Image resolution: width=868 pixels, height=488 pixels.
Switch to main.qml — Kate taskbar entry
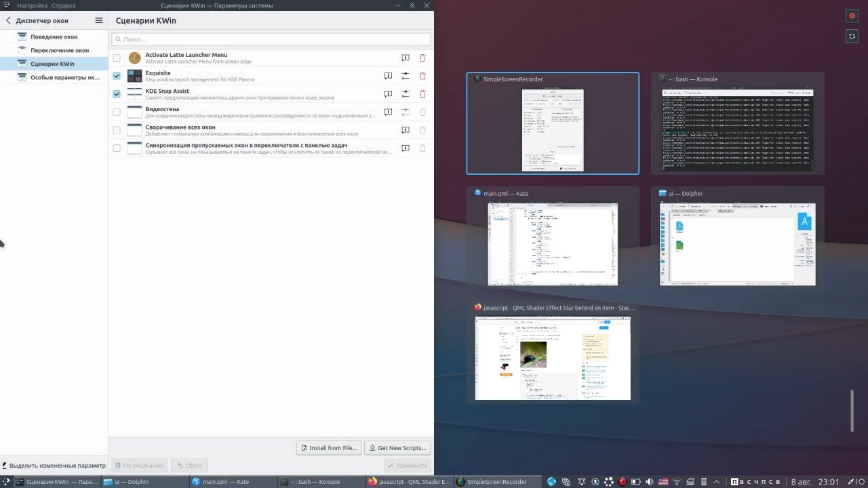click(x=233, y=482)
